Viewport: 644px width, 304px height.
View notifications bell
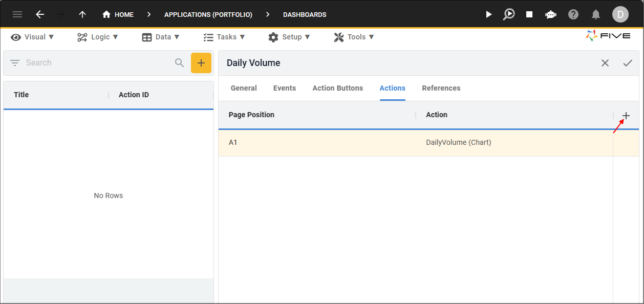tap(596, 14)
